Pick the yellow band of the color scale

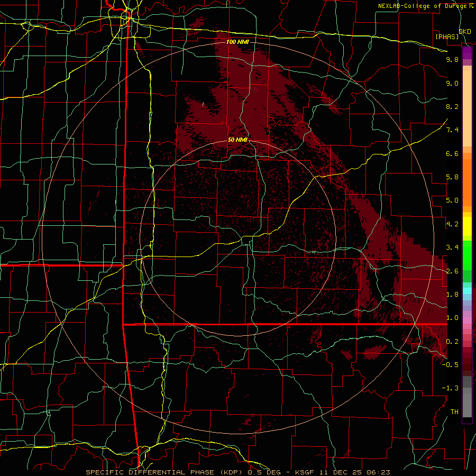pos(467,226)
